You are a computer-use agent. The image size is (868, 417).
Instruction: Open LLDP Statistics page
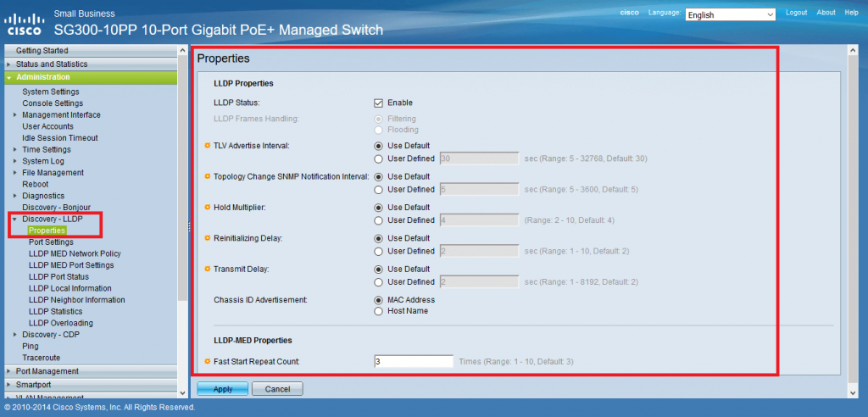[x=55, y=312]
